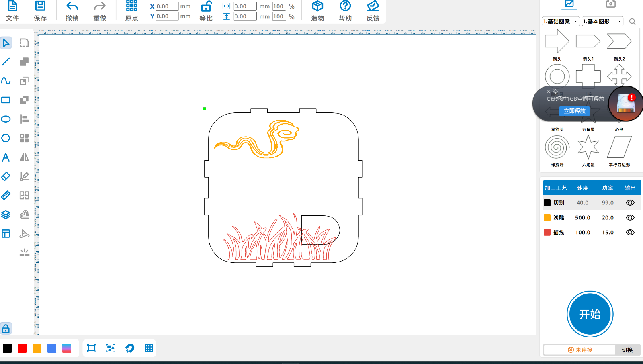Click the undo arrow icon
Screen dimensions: 643x364
click(72, 7)
